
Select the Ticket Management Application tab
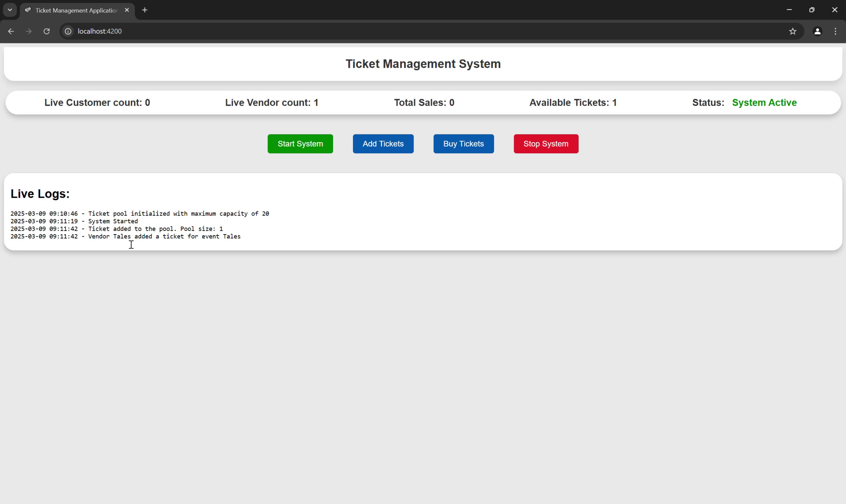point(77,10)
